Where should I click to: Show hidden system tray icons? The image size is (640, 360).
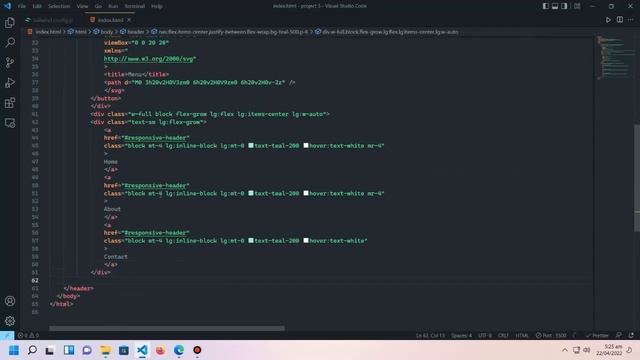pos(565,350)
